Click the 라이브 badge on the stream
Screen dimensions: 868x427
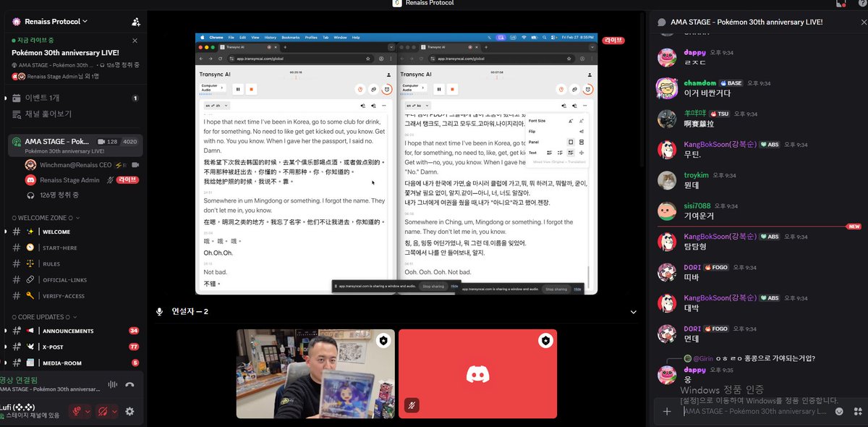[x=613, y=41]
